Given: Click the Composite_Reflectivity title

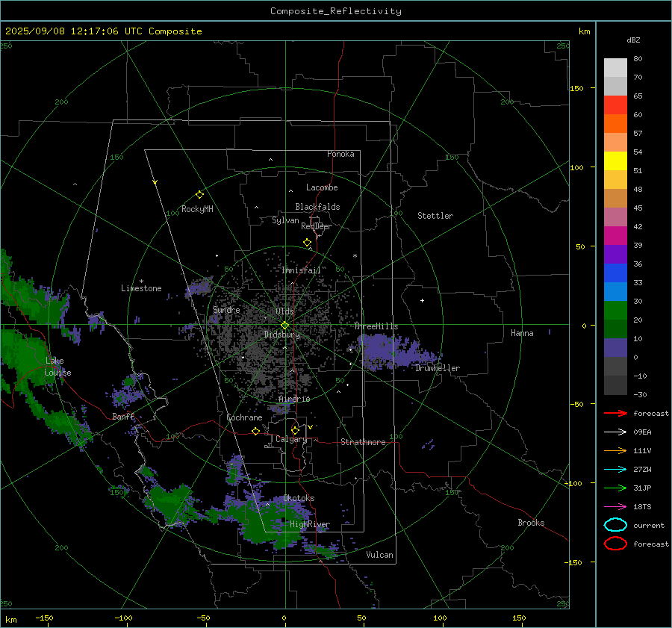Looking at the screenshot, I should coord(336,11).
